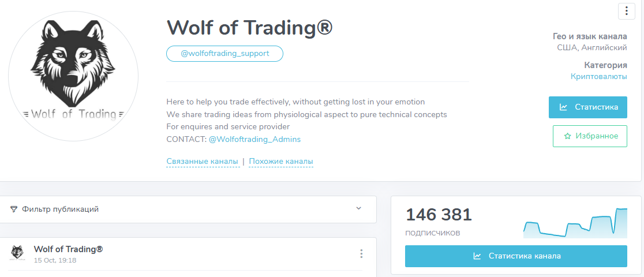This screenshot has width=644, height=277.
Task: Click the small wolf avatar on the post
Action: (17, 253)
